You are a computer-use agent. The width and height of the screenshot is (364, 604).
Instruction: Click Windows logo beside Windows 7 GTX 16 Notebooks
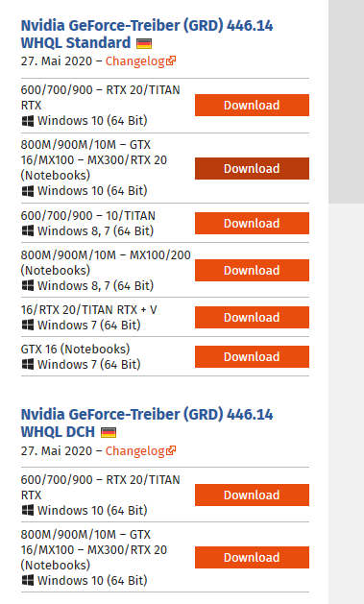point(28,364)
